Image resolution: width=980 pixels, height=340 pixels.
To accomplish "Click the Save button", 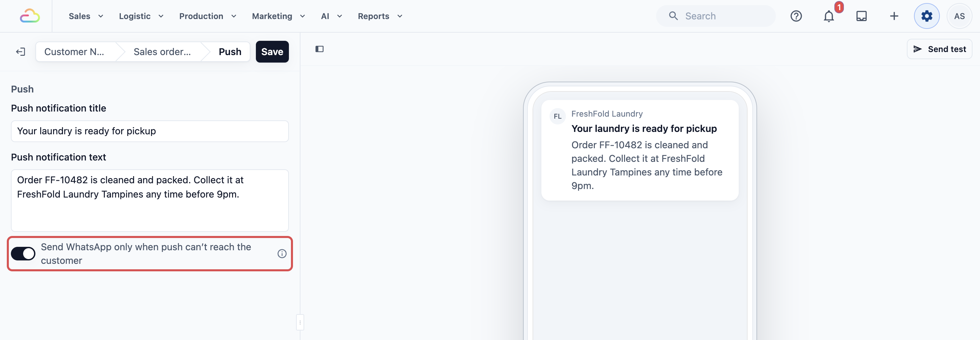I will (x=272, y=52).
